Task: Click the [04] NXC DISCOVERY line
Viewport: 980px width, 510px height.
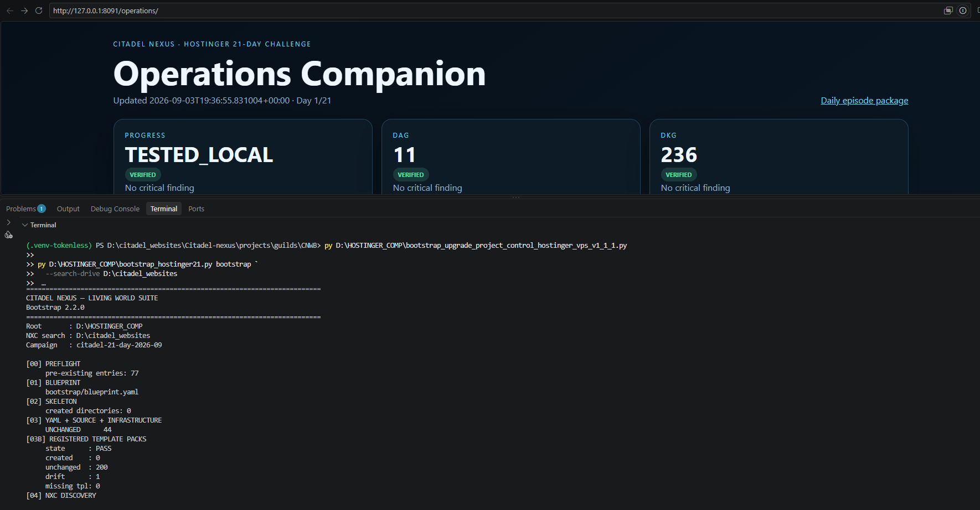Action: 61,496
